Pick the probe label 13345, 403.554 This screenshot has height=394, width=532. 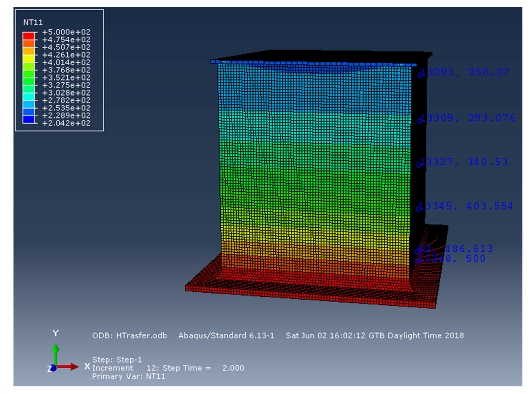coord(466,206)
